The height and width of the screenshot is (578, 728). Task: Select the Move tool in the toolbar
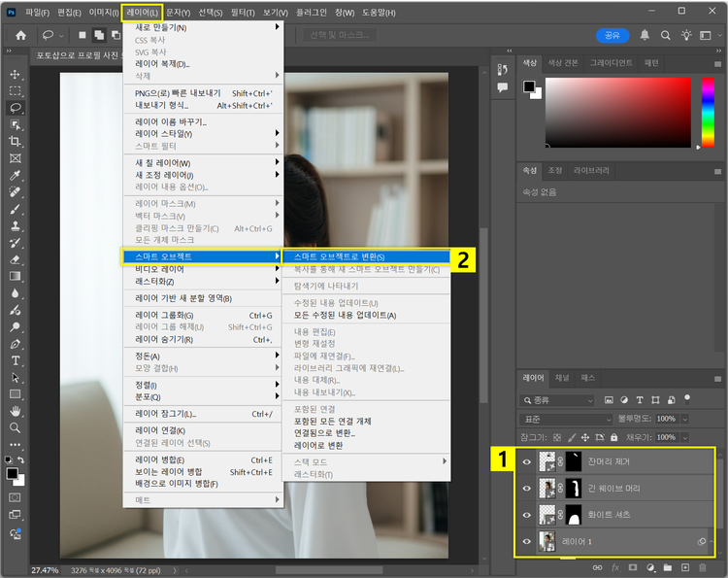coord(16,75)
